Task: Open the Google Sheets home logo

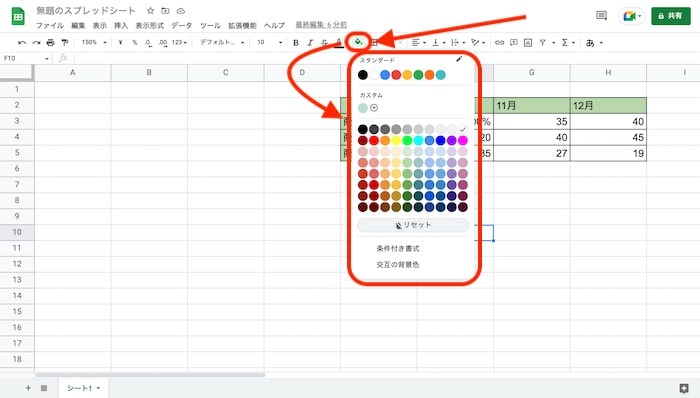Action: pyautogui.click(x=18, y=17)
